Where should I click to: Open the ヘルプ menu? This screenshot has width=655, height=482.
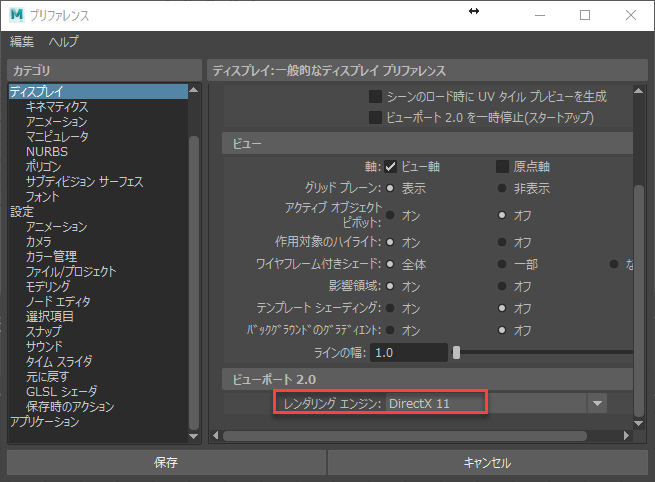point(63,41)
